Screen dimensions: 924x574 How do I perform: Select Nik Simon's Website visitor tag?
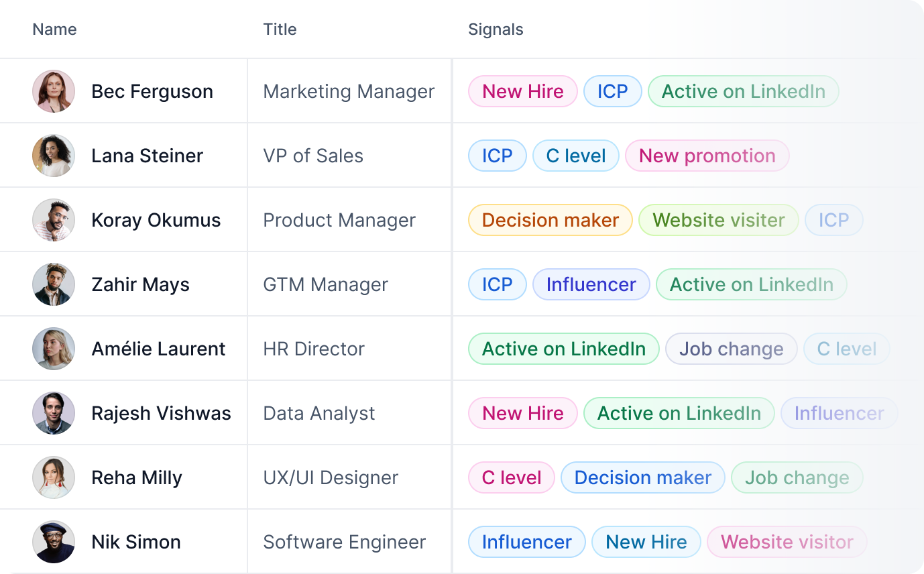[x=787, y=542]
